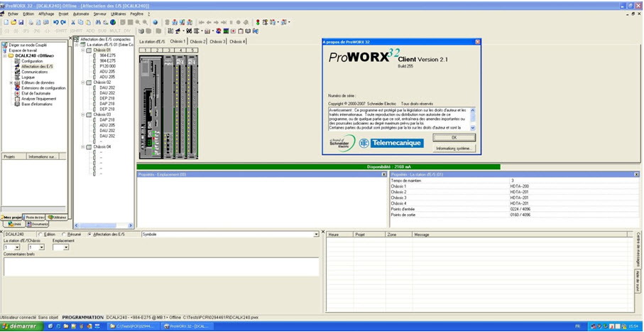The height and width of the screenshot is (332, 644).
Task: Click the Find binoculars icon
Action: pyautogui.click(x=99, y=22)
